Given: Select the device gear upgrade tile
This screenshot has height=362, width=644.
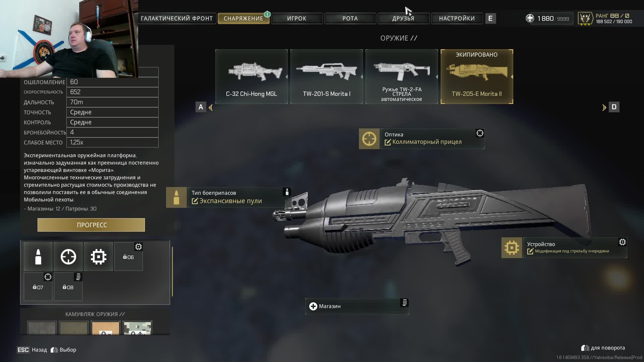Looking at the screenshot, I should pyautogui.click(x=98, y=257).
